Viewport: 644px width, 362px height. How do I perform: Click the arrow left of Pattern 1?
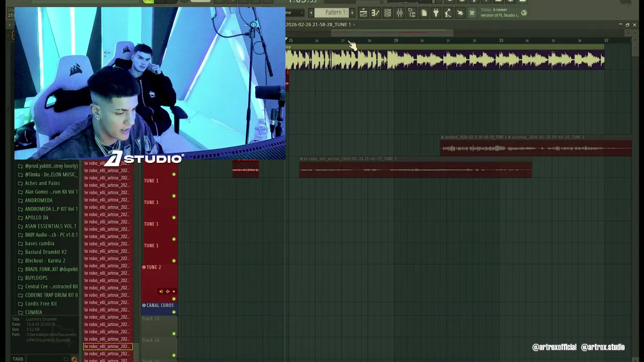(x=311, y=13)
